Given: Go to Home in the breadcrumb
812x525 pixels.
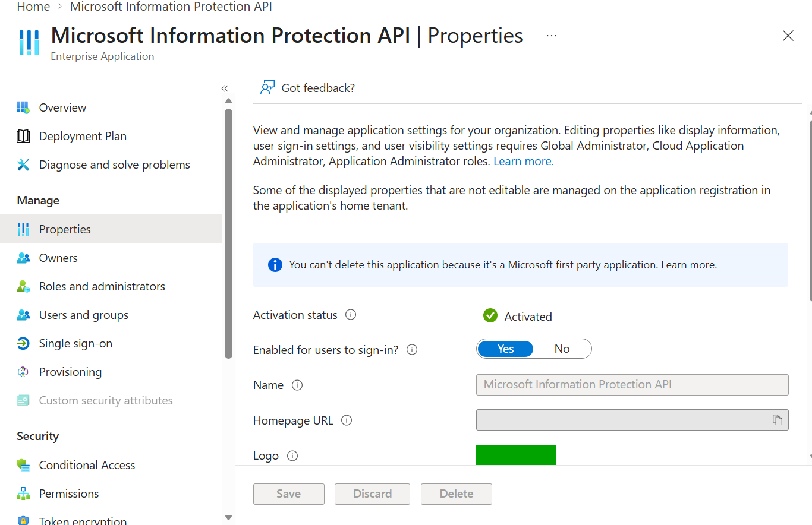Looking at the screenshot, I should click(33, 7).
